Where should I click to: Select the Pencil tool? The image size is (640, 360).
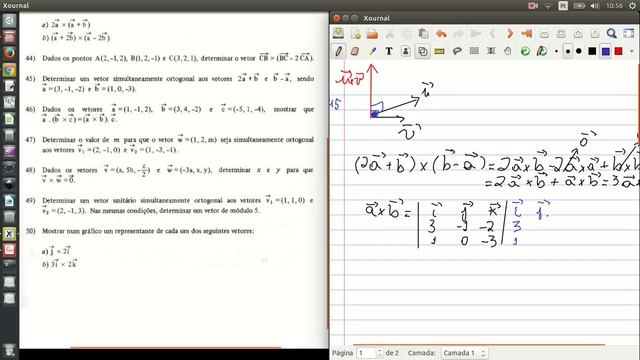[338, 51]
